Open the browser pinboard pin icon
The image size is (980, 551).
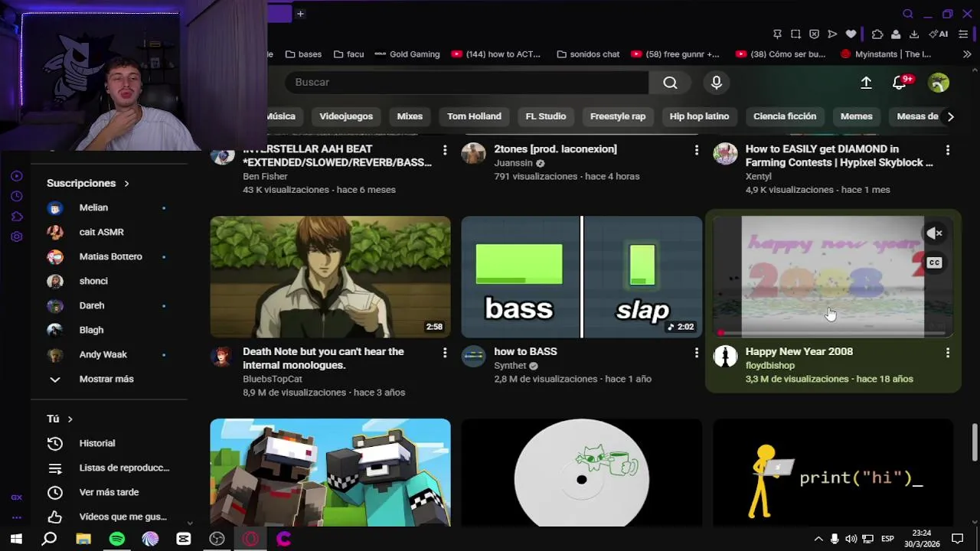point(777,34)
